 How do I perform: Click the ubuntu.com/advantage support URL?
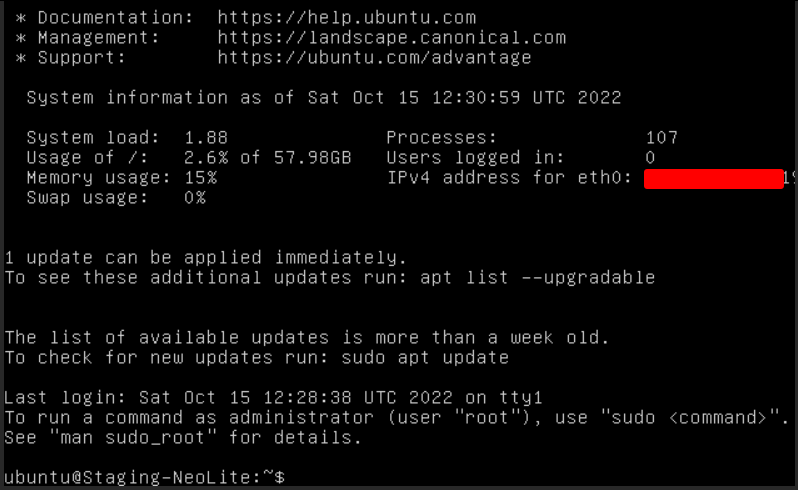374,58
